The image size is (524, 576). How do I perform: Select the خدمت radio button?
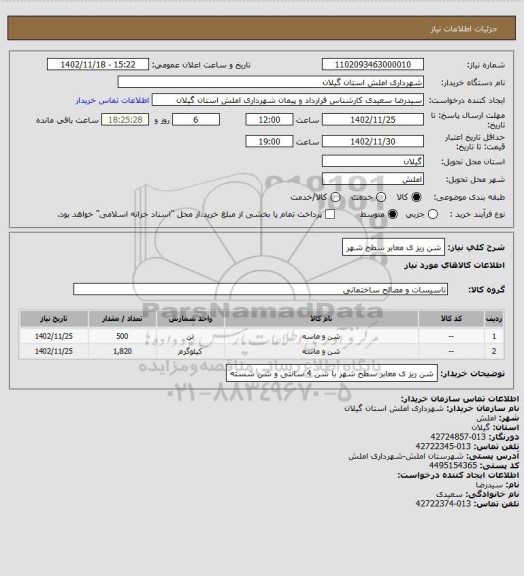pos(381,197)
